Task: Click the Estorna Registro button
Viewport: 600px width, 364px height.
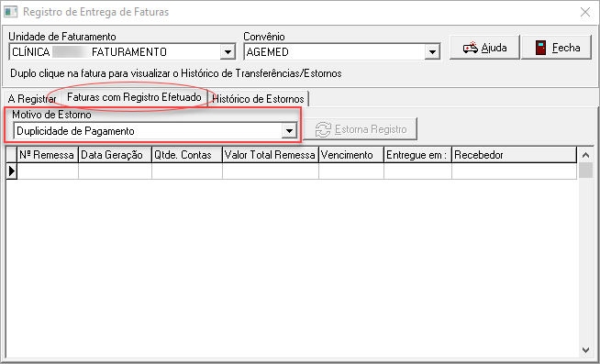Action: [x=361, y=129]
